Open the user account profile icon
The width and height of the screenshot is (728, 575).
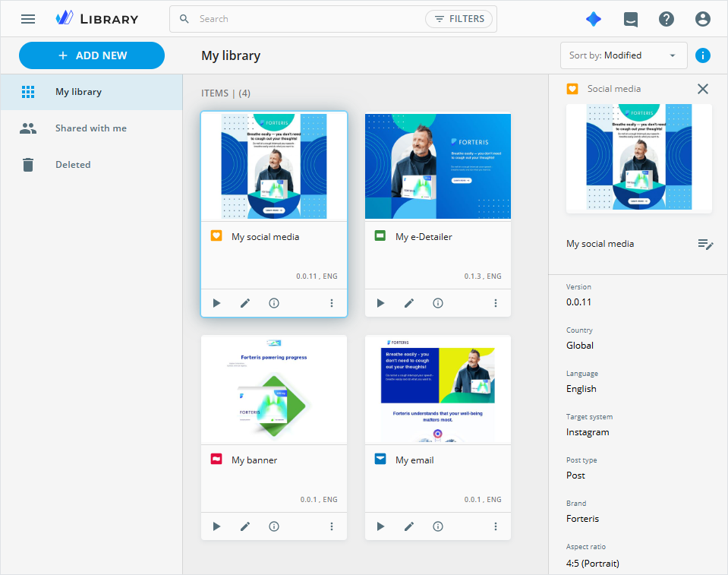point(702,19)
